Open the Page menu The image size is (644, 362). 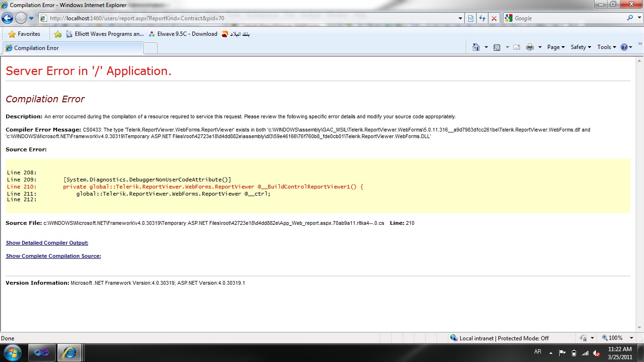[556, 47]
